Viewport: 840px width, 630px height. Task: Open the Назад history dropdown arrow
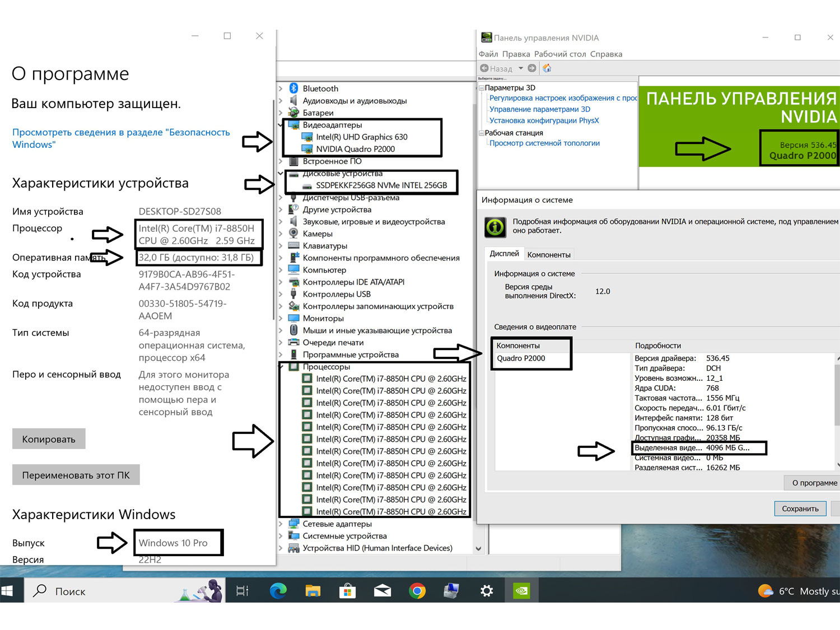click(x=521, y=68)
